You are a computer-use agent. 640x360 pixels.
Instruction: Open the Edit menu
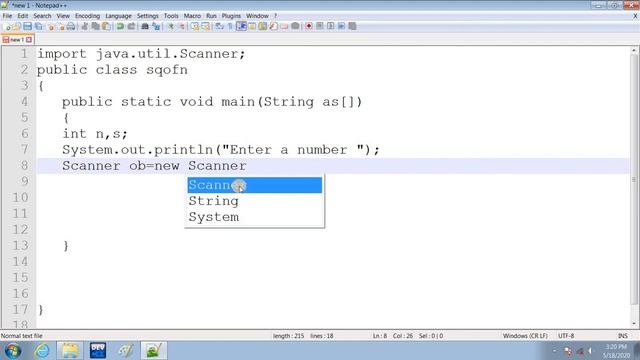(x=23, y=16)
